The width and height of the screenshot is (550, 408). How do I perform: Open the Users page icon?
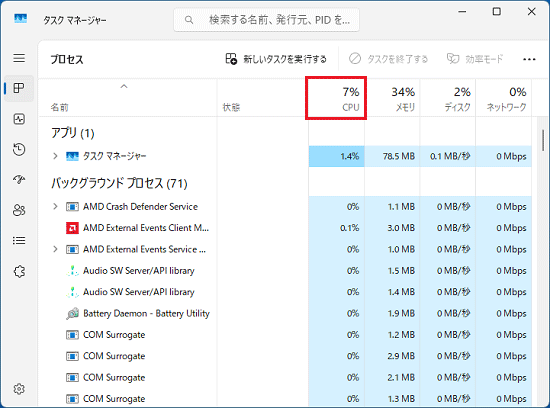tap(19, 210)
